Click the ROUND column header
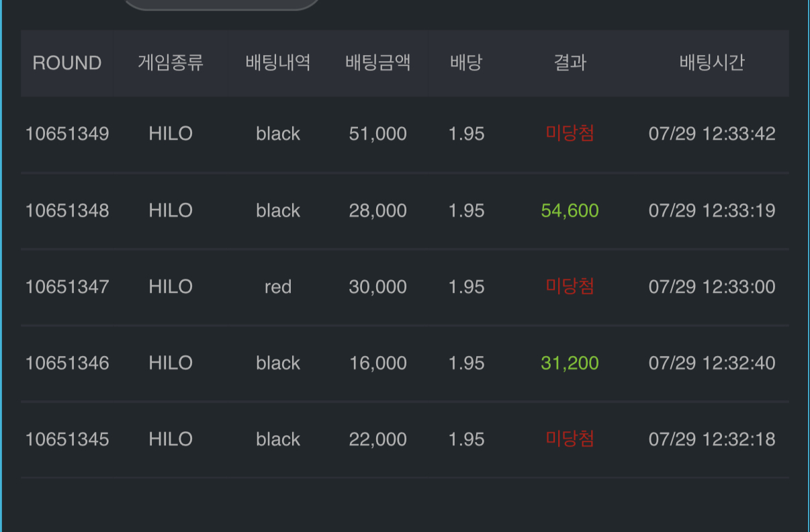The image size is (810, 532). pos(67,63)
